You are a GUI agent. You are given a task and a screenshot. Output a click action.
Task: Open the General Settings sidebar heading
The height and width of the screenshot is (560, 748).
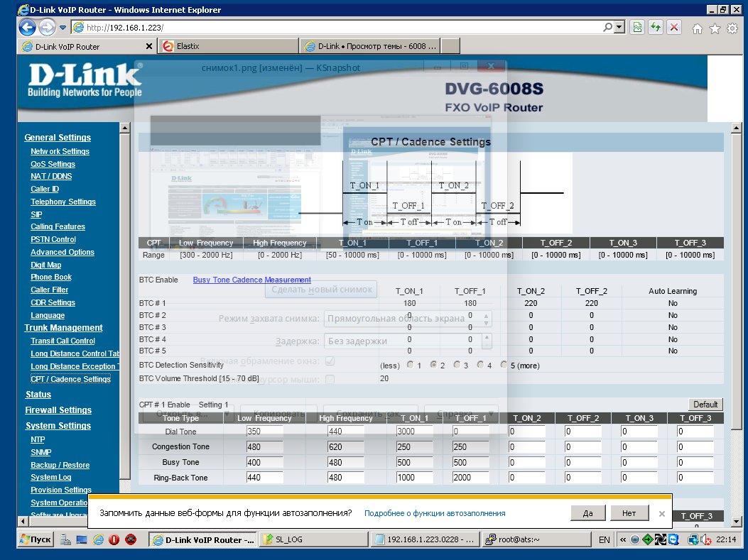pos(58,137)
